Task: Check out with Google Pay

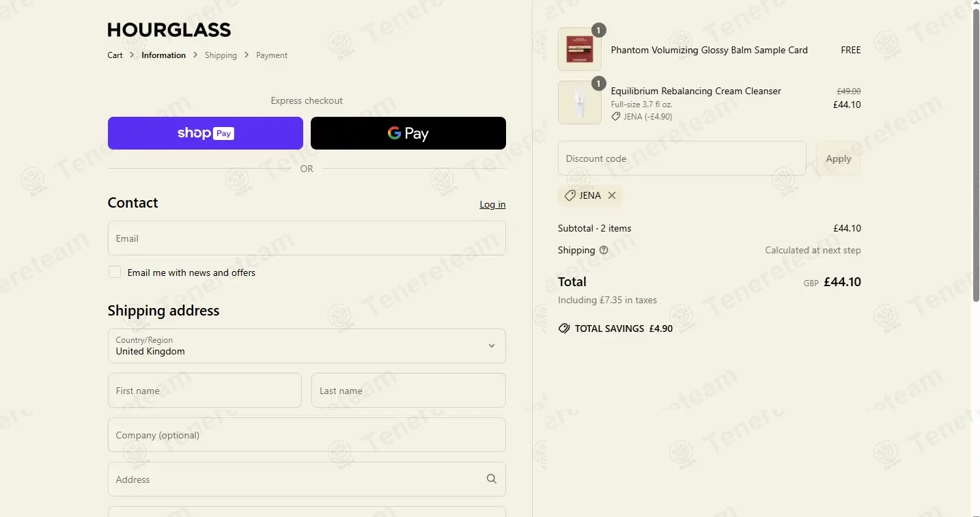Action: coord(408,133)
